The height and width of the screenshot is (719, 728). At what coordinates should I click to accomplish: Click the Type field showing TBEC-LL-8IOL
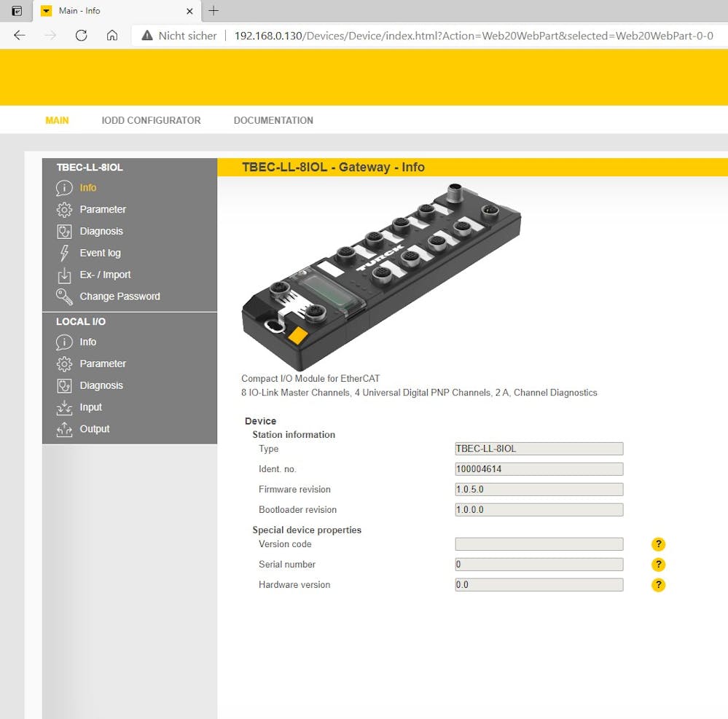pyautogui.click(x=539, y=449)
